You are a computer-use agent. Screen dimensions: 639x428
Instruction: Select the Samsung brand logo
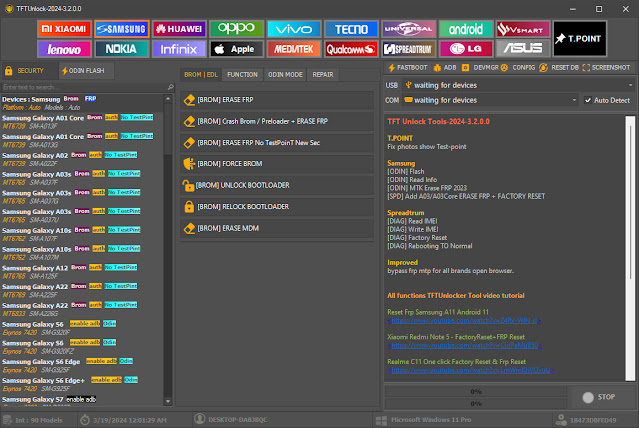pos(122,29)
